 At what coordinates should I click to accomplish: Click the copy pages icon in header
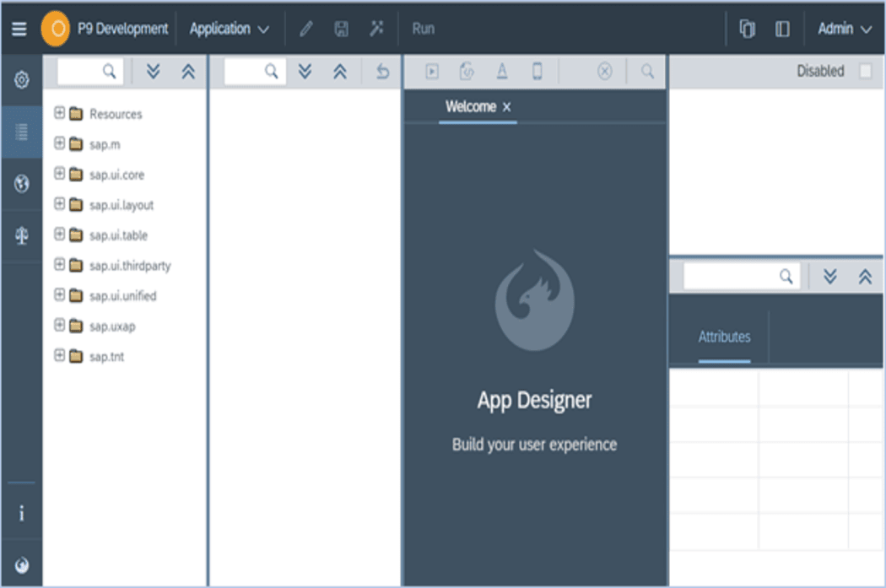(747, 29)
